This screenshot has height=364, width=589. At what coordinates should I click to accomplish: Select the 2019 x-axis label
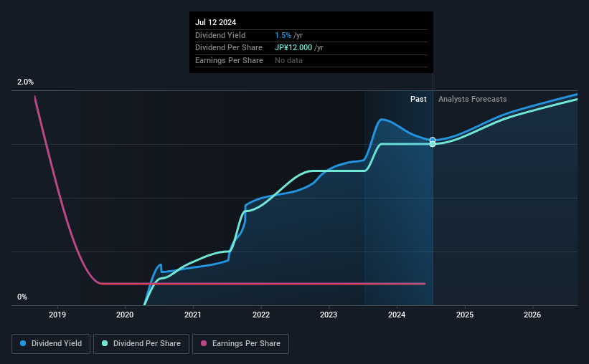coord(57,315)
